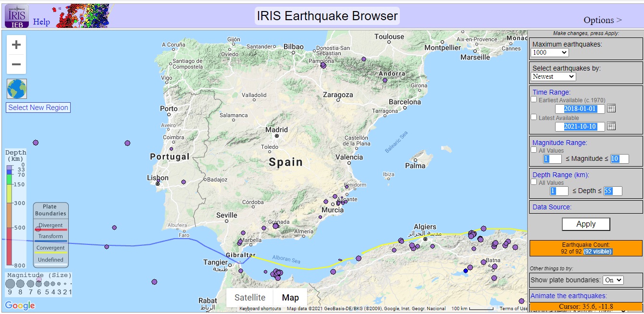The image size is (644, 314).
Task: Click the Animate the earthquakes link
Action: click(569, 296)
